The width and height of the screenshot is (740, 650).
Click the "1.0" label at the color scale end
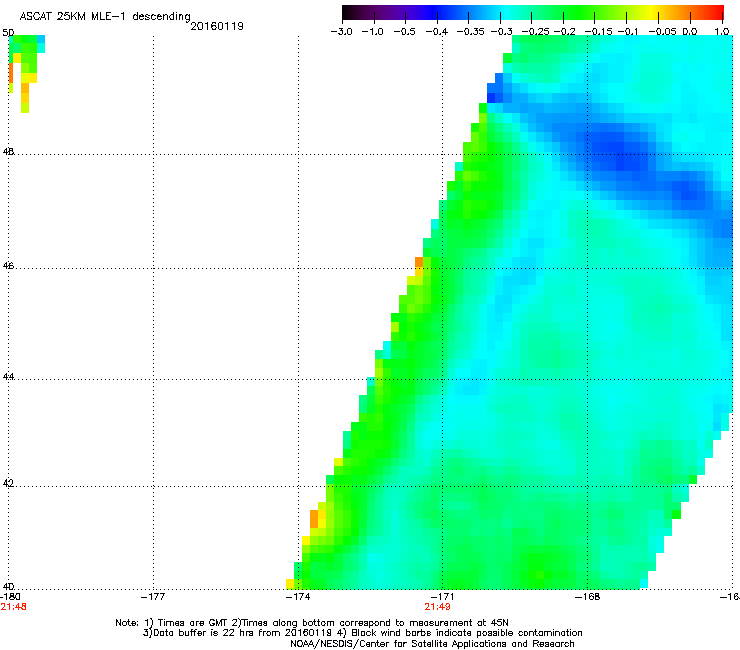pyautogui.click(x=722, y=32)
